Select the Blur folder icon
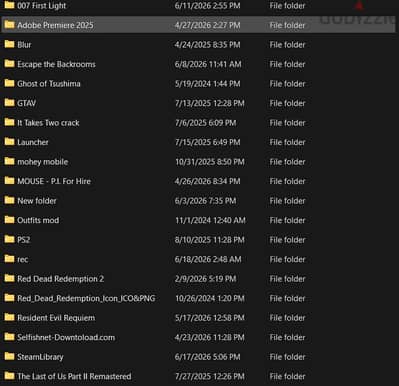The width and height of the screenshot is (399, 386). coord(9,44)
